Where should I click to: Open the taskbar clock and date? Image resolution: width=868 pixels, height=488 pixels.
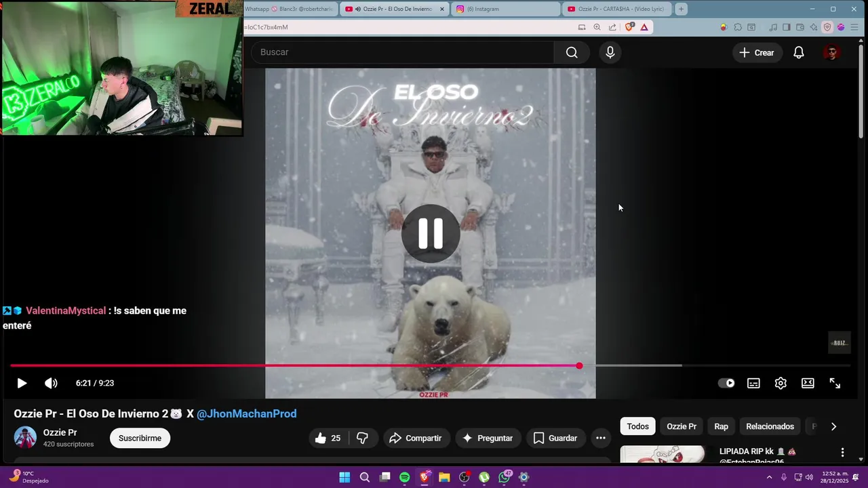[835, 477]
